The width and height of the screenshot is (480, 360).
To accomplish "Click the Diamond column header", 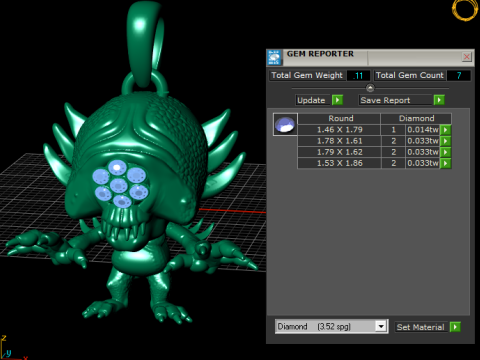I will [416, 118].
